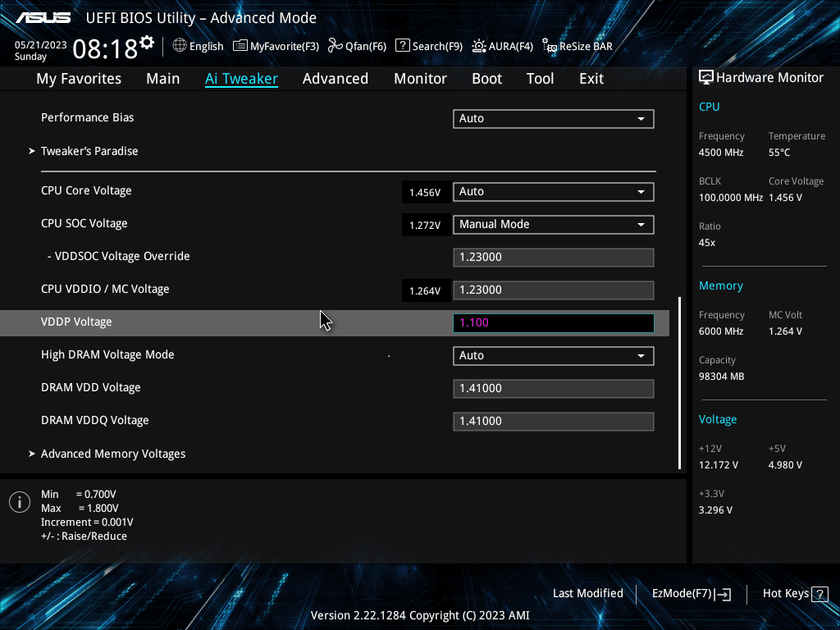
Task: Click the Voltage section heading in Hardware Monitor
Action: coord(717,419)
